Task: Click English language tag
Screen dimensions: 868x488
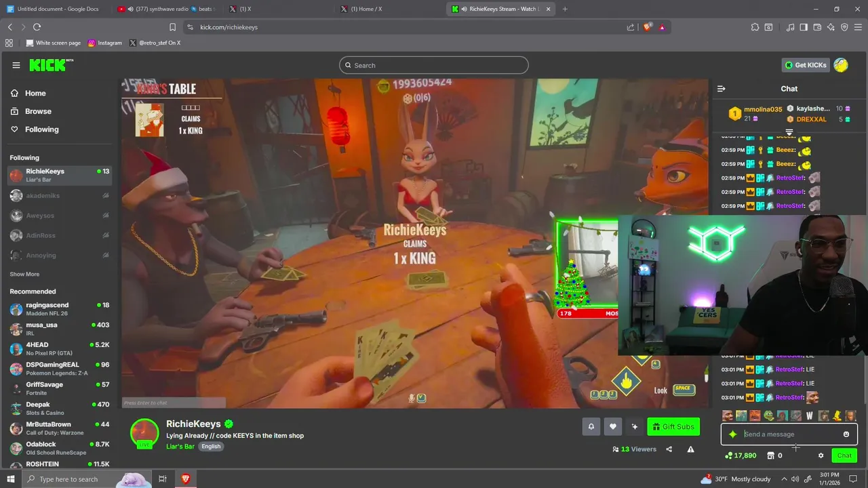Action: pyautogui.click(x=211, y=447)
